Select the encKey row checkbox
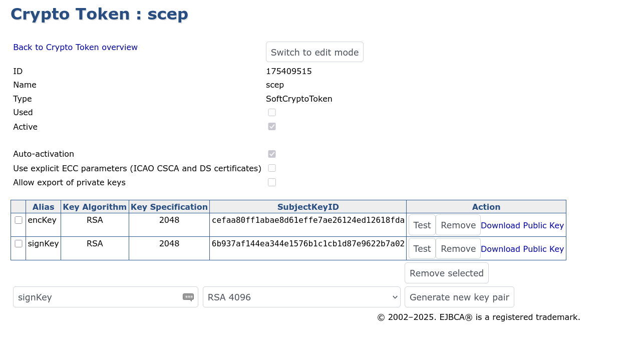This screenshot has height=344, width=644. coord(19,220)
